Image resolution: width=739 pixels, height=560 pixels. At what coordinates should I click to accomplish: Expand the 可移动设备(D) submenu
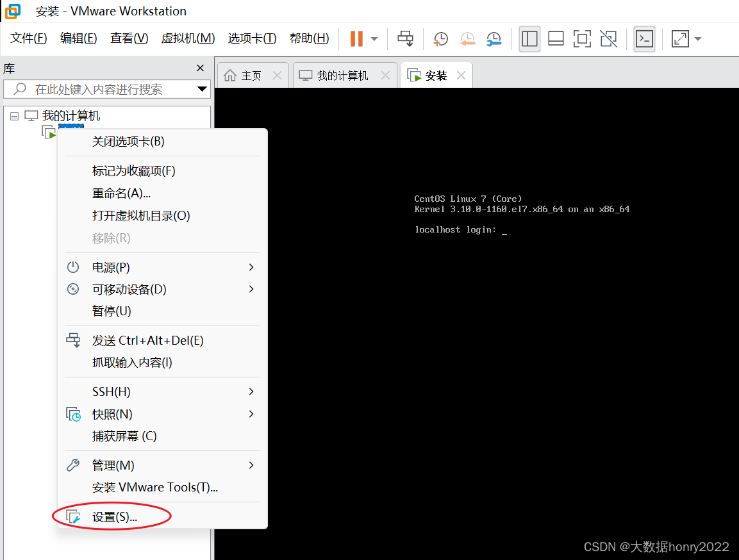pyautogui.click(x=162, y=289)
